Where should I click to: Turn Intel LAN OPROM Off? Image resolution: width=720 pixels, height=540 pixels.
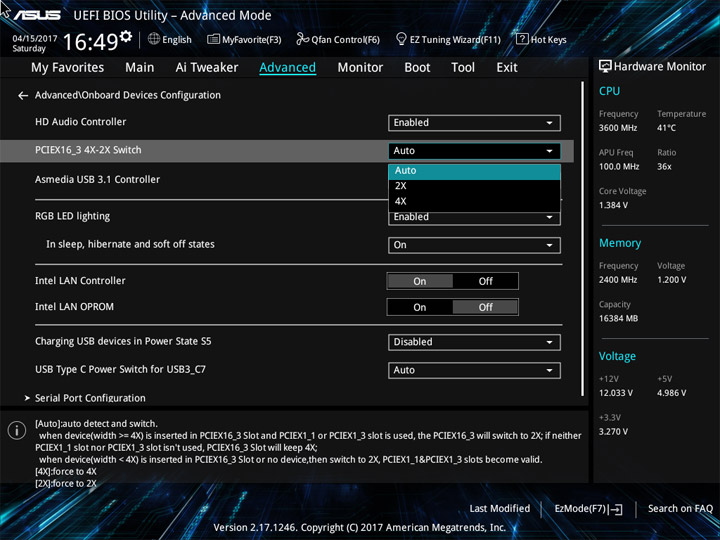point(485,308)
